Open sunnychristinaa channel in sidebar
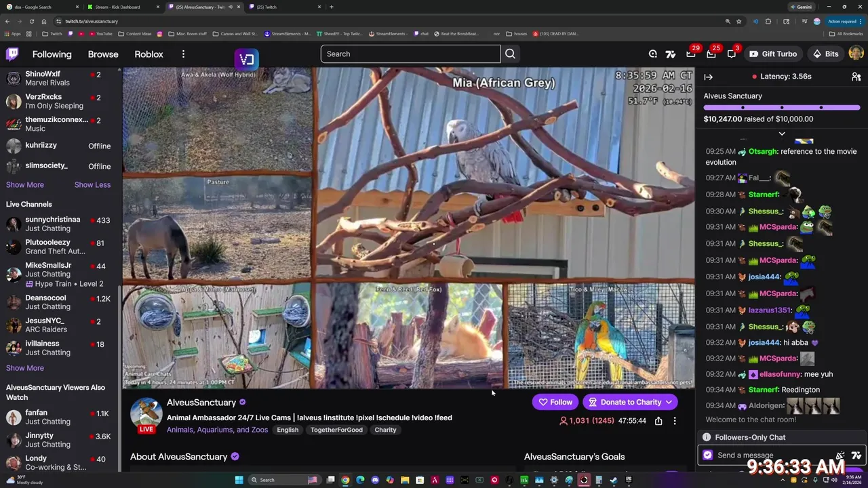Screen dimensions: 868x488 pos(60,224)
